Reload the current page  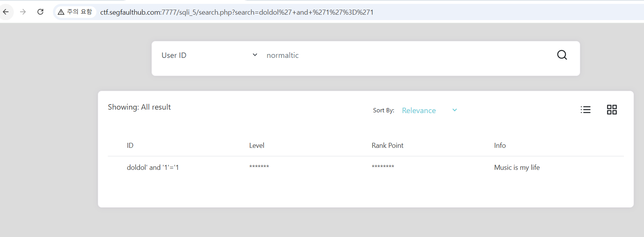click(40, 12)
